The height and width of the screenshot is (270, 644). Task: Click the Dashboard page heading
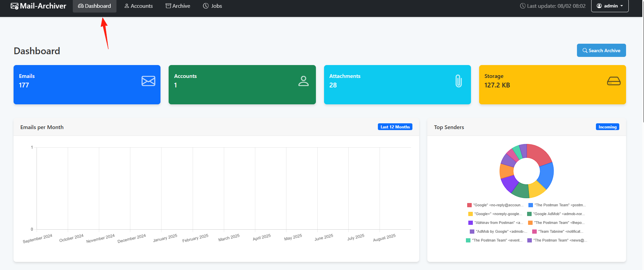[37, 51]
